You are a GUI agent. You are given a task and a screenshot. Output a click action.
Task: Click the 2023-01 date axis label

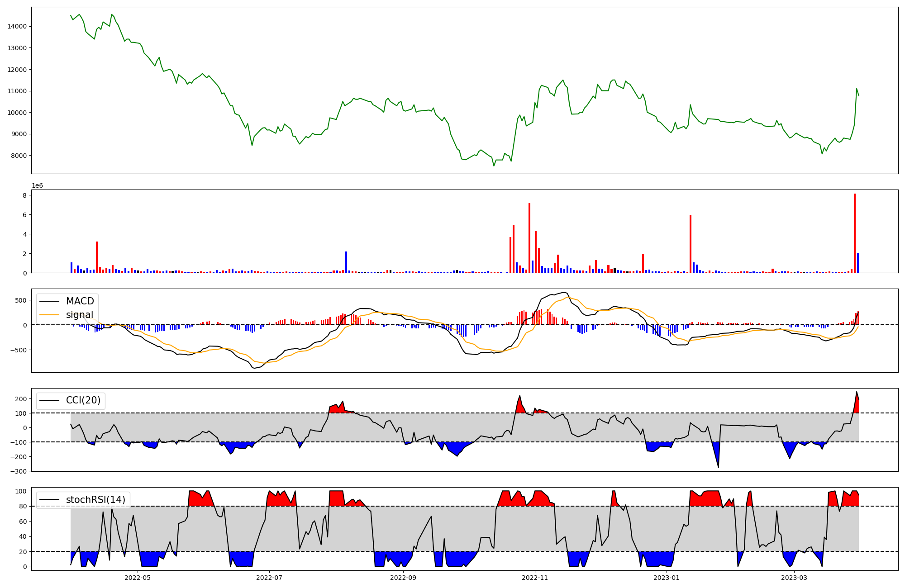click(667, 578)
